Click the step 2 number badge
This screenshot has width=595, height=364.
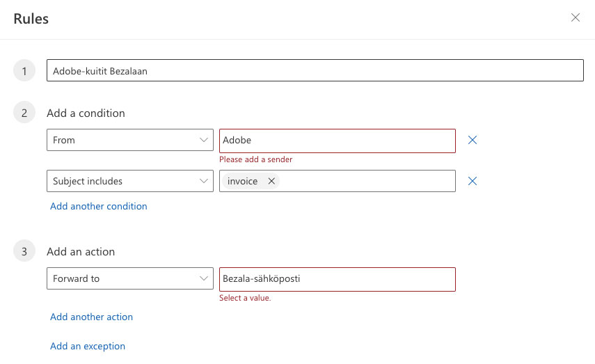[24, 113]
